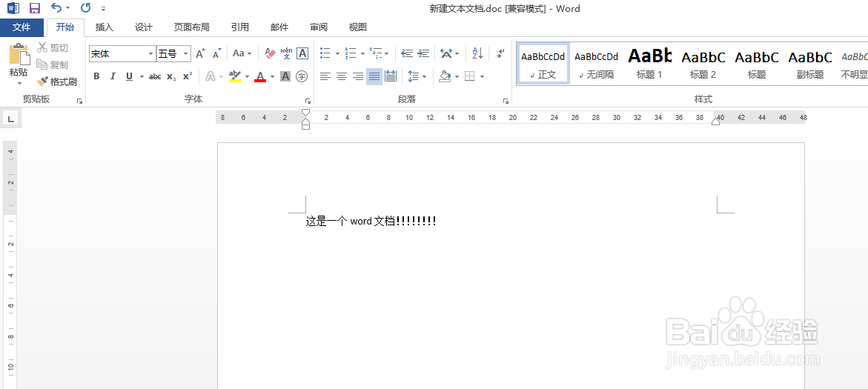Open the wén phonetic guide tool
This screenshot has width=868, height=389.
click(286, 53)
